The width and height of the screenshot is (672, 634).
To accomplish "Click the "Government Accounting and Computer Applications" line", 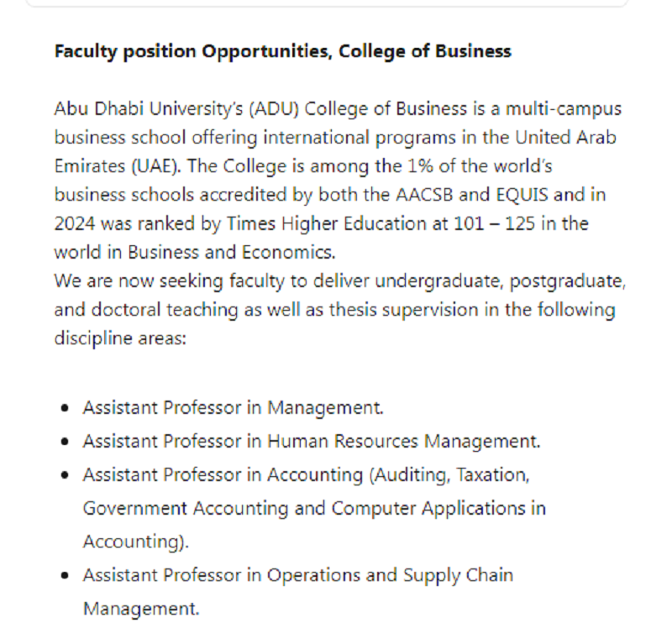I will click(313, 508).
